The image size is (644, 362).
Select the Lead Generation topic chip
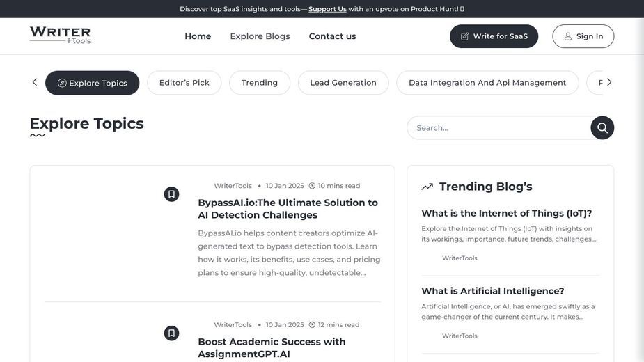(343, 83)
